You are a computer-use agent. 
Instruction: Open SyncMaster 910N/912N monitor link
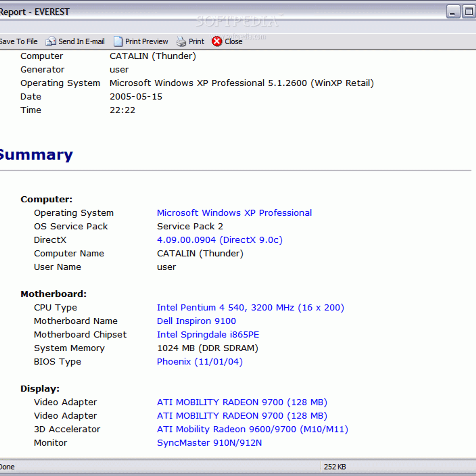[x=209, y=443]
